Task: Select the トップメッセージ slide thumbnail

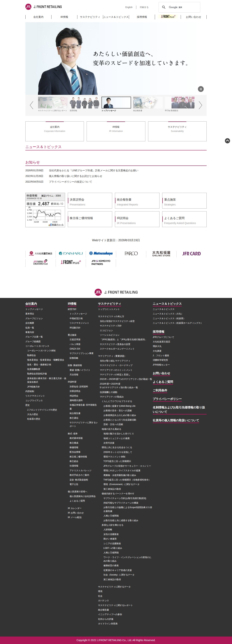Action: (x=116, y=104)
